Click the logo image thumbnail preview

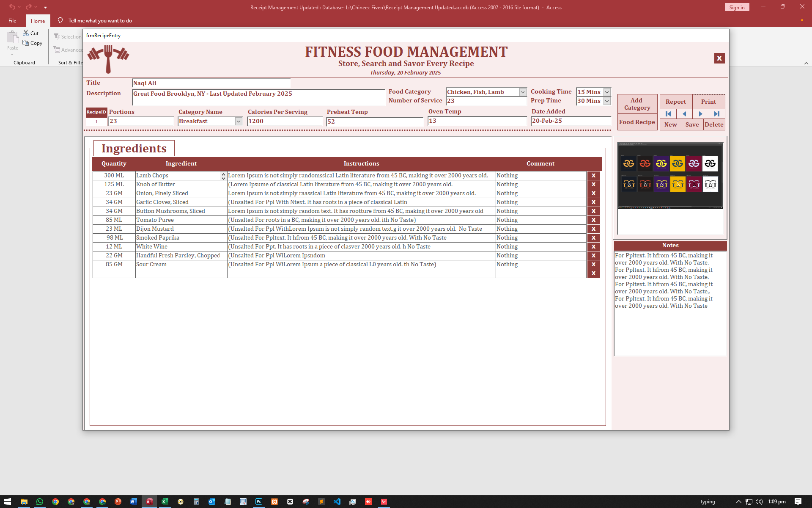click(670, 175)
